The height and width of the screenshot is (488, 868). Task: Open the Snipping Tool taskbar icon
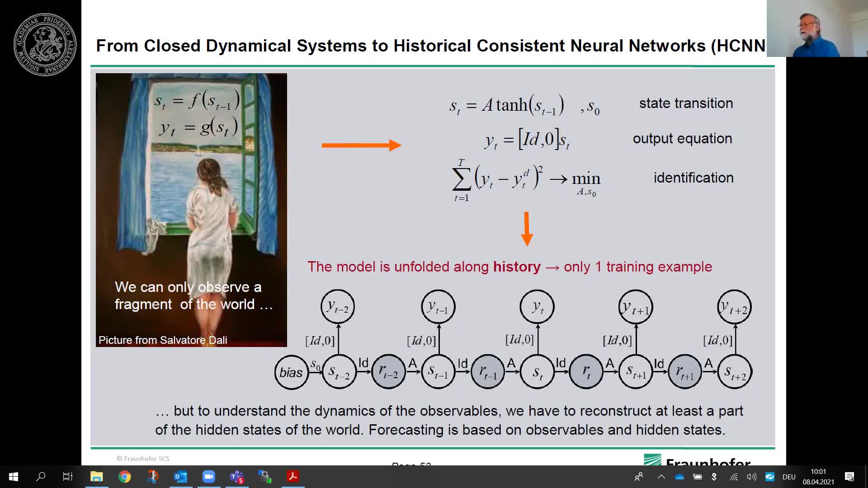click(152, 477)
